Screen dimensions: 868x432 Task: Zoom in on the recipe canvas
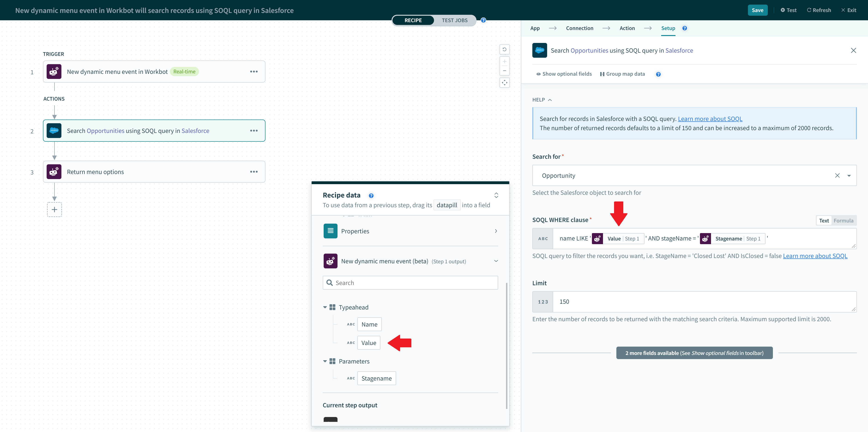pos(504,61)
